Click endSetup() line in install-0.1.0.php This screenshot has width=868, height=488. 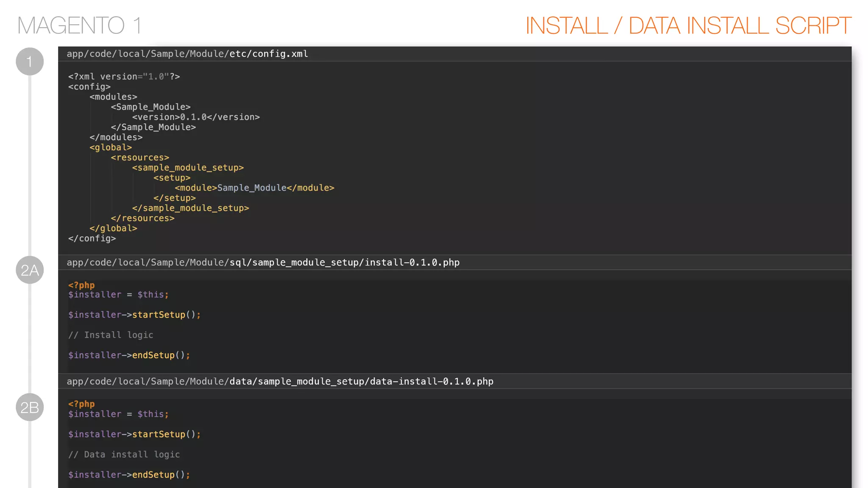point(129,355)
